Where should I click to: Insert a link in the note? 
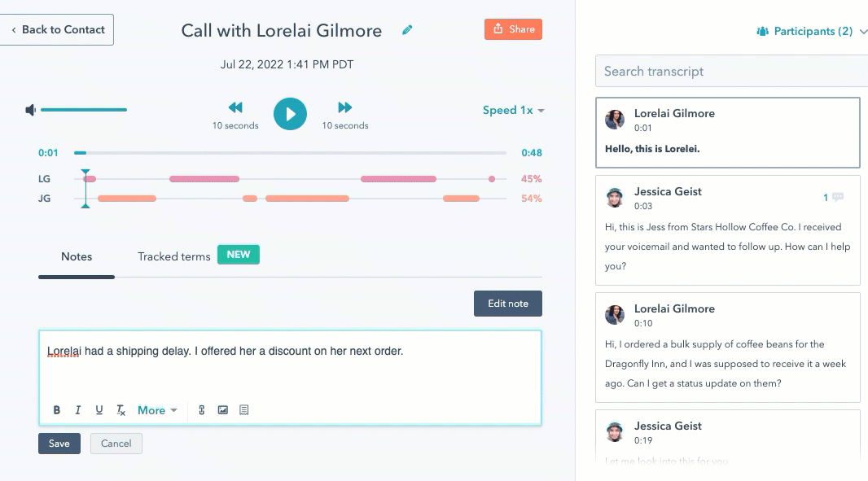point(201,410)
